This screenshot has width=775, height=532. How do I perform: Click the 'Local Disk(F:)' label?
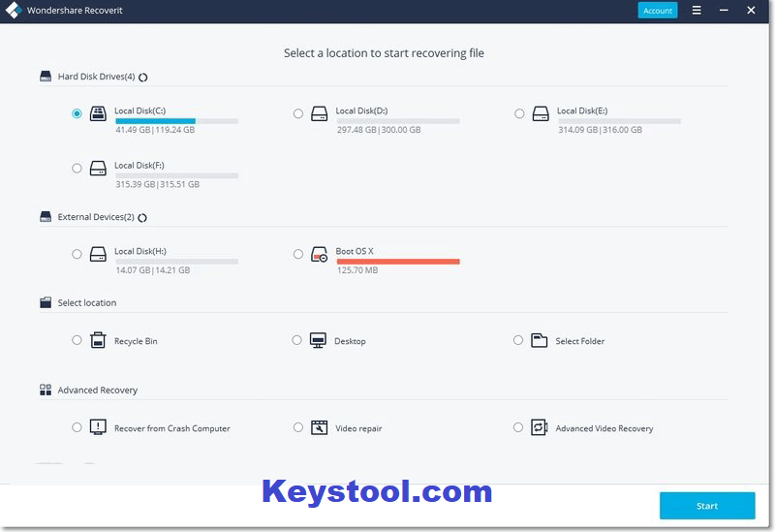[139, 165]
